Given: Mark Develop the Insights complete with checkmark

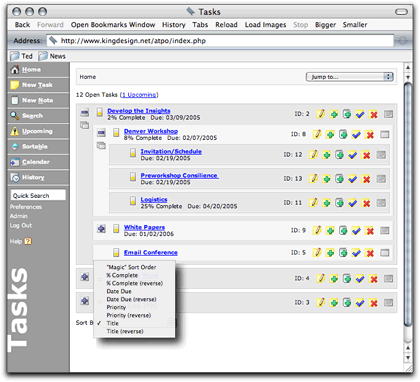Looking at the screenshot, I should pos(360,114).
